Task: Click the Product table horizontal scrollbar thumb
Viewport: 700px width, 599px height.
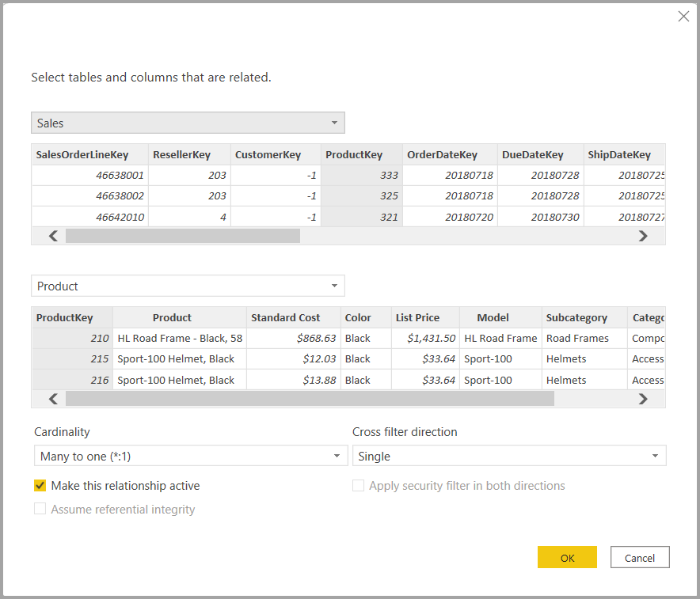Action: [310, 399]
